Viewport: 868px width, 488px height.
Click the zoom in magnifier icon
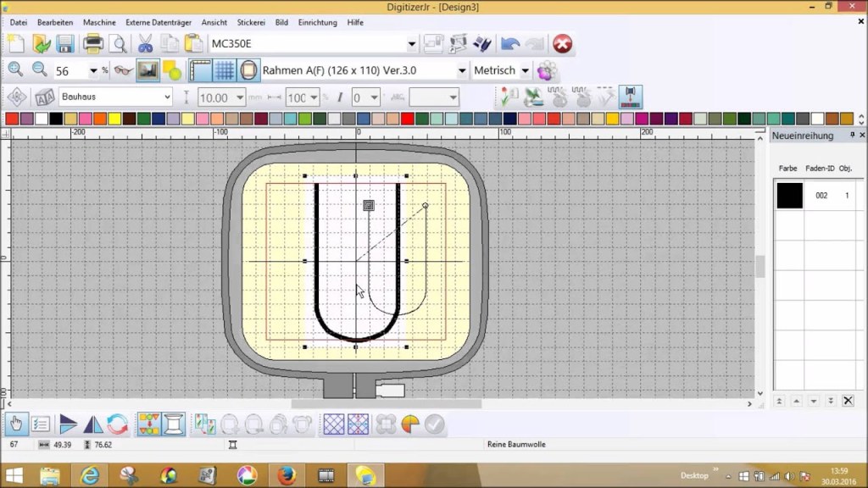15,70
